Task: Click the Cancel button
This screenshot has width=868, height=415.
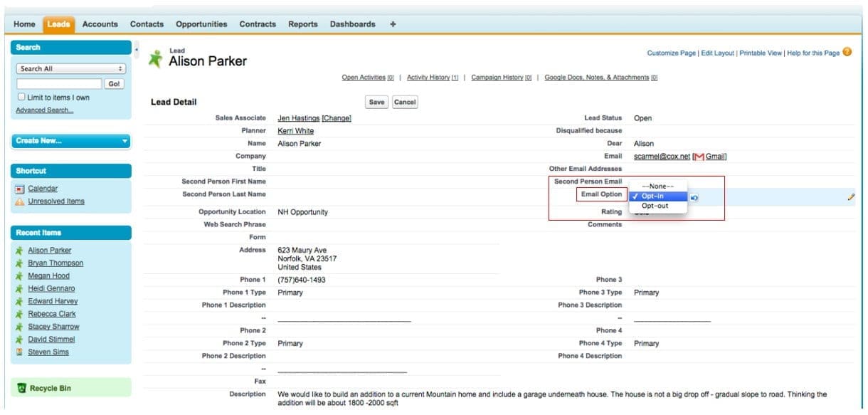Action: [x=404, y=103]
